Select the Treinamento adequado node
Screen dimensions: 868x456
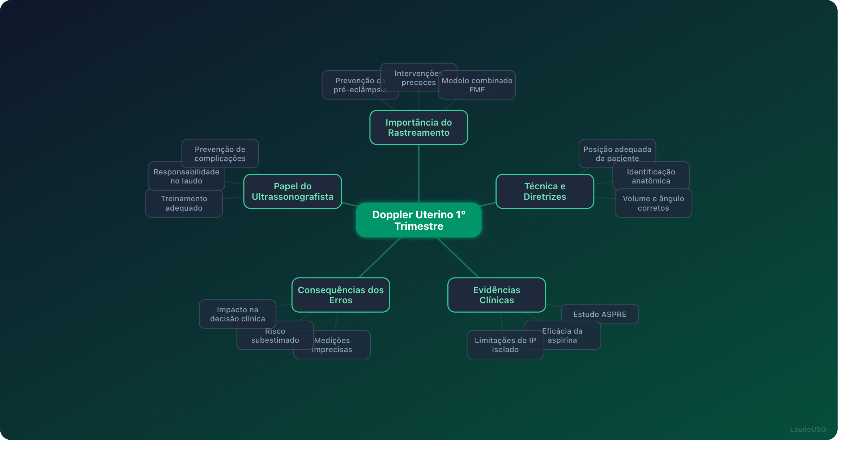184,203
